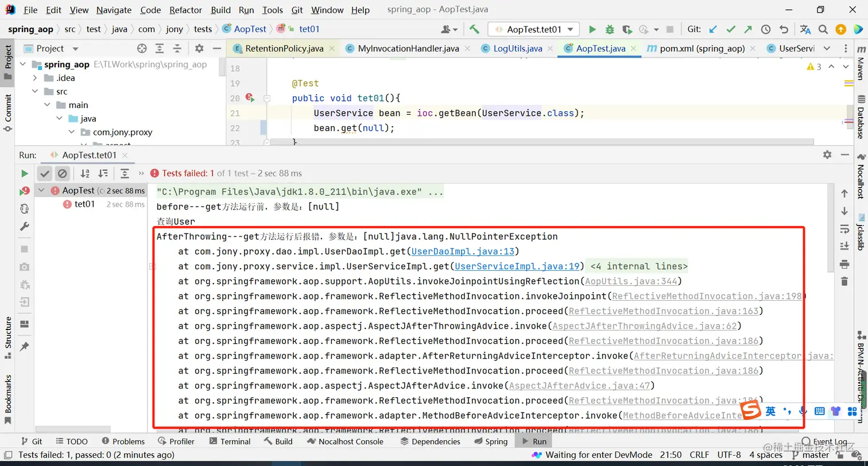
Task: Run with coverage shield icon
Action: (x=627, y=29)
